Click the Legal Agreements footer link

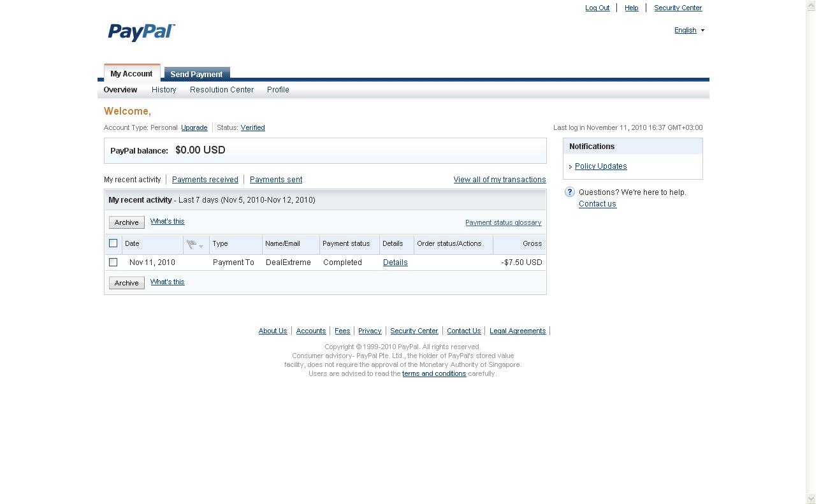point(518,331)
